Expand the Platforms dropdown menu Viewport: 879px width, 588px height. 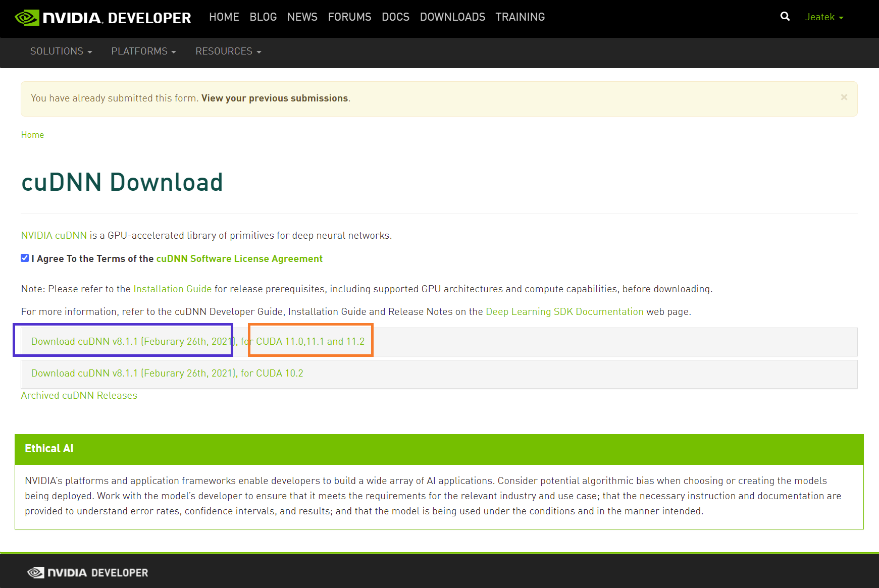pos(143,51)
